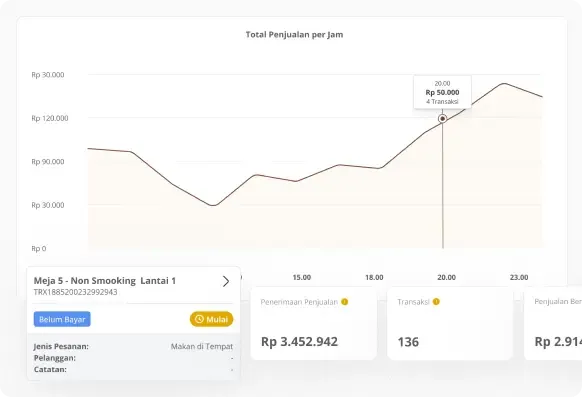Click the Rp 2.91 partial sales value

(558, 342)
